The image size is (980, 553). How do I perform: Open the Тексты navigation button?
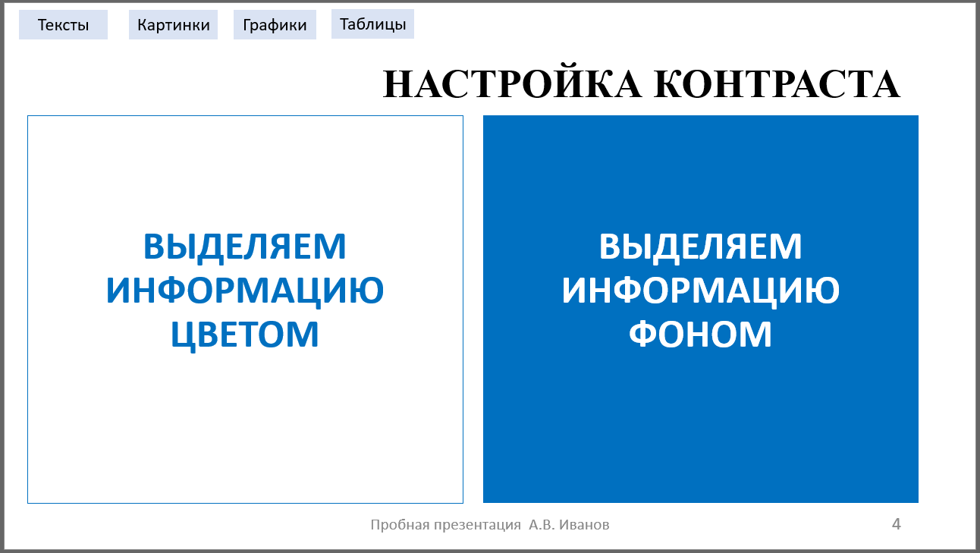(x=63, y=25)
